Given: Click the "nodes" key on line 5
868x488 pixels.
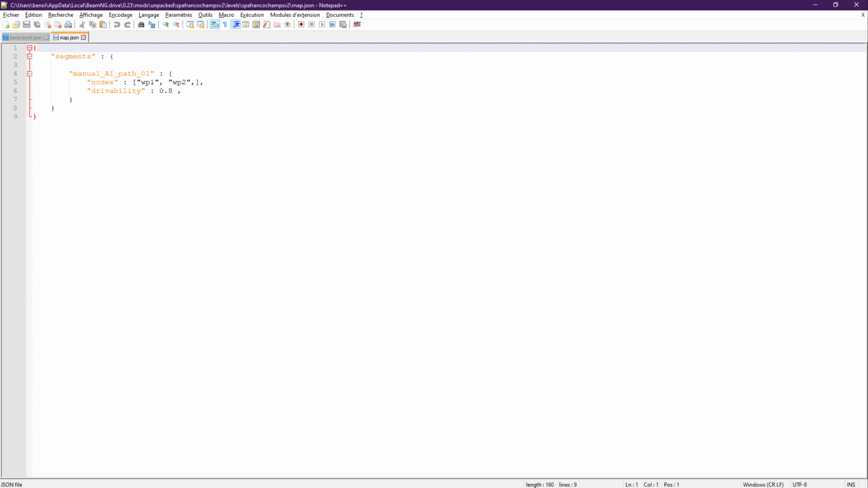Looking at the screenshot, I should point(102,82).
